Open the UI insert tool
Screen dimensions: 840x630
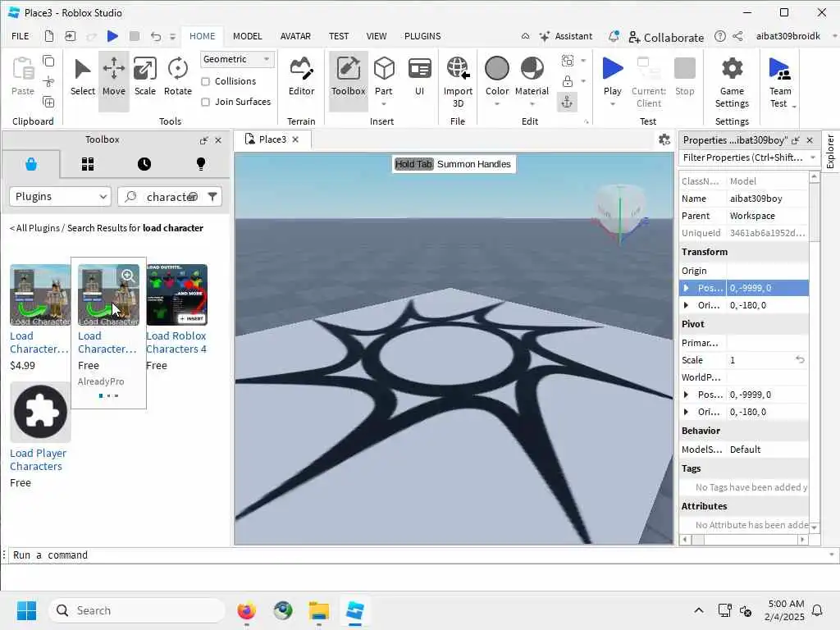pos(419,78)
